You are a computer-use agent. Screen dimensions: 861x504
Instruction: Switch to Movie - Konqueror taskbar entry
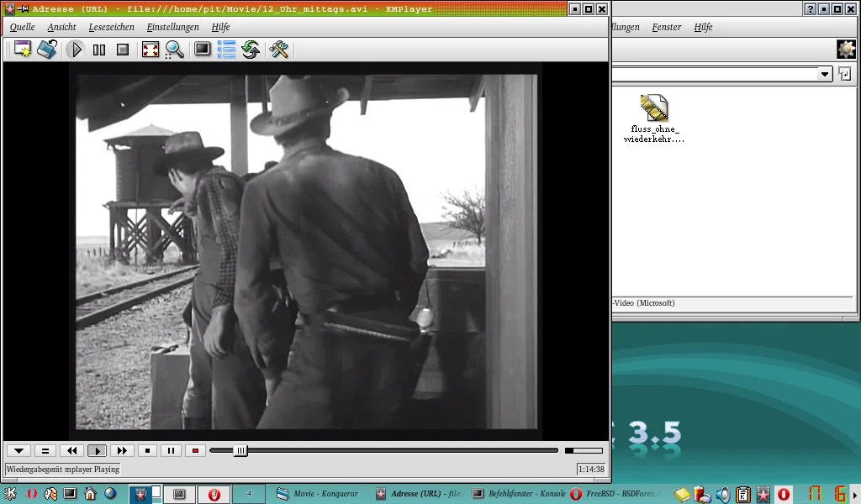point(317,494)
